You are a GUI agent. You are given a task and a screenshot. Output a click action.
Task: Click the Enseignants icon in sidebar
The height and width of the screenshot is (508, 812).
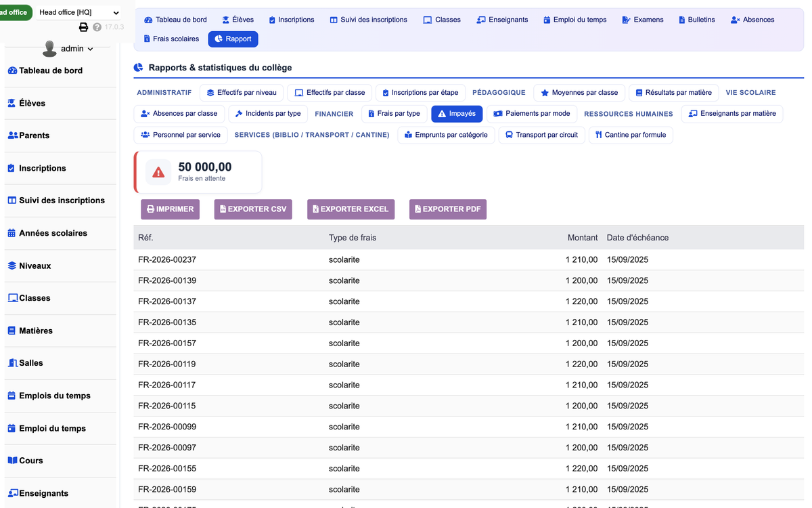[x=13, y=493]
